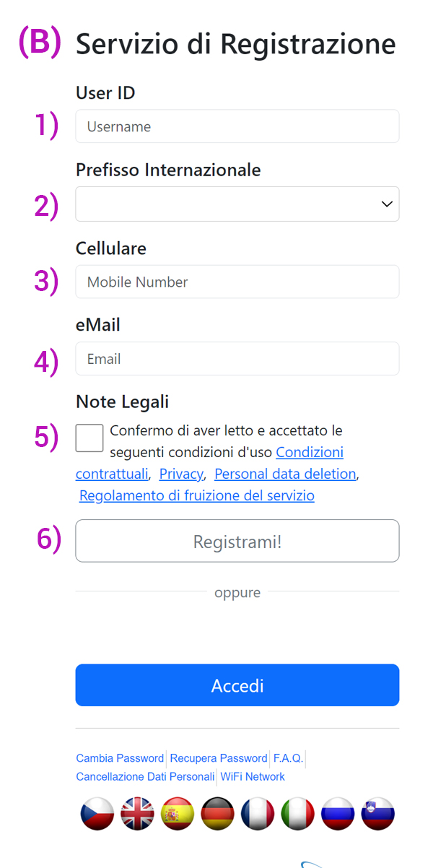The height and width of the screenshot is (868, 433).
Task: Click into the Mobile Number field
Action: pyautogui.click(x=237, y=282)
